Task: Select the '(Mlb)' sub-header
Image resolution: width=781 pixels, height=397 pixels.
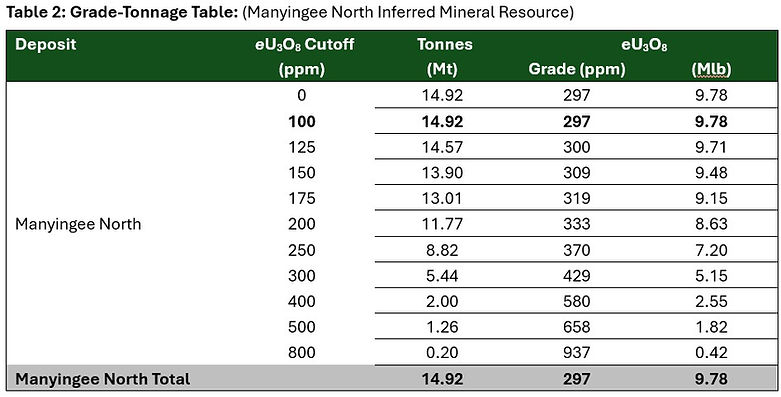Action: click(x=711, y=70)
